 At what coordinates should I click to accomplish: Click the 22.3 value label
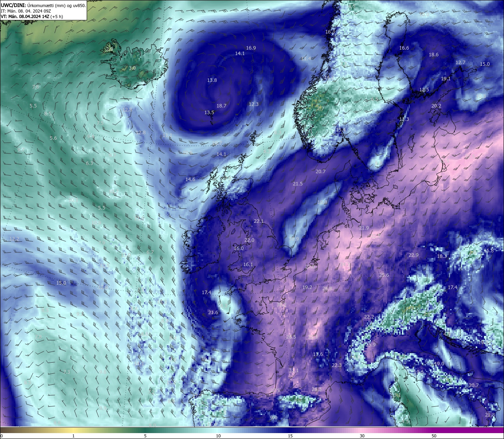pos(337,365)
